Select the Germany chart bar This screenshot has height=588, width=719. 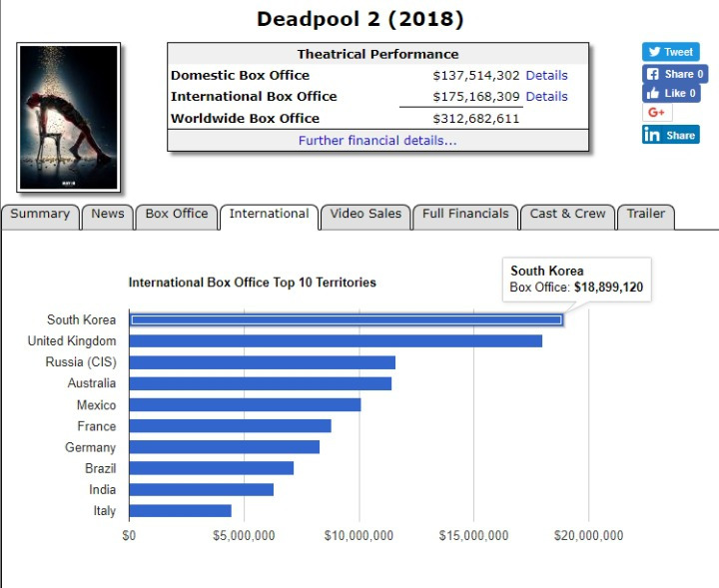tap(225, 447)
